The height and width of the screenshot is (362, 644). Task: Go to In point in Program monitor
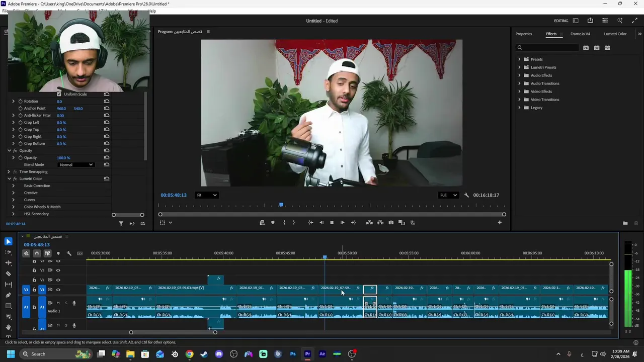point(310,223)
